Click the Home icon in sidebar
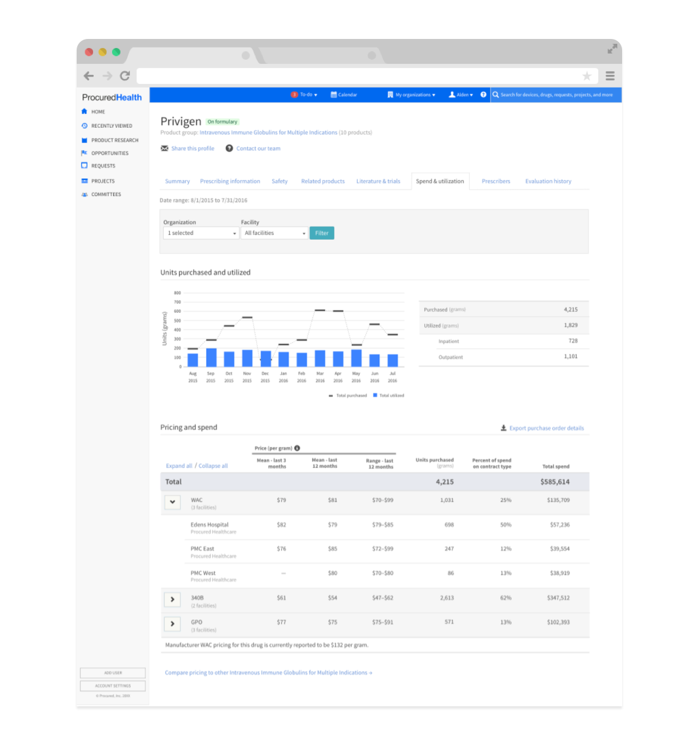The image size is (700, 745). point(85,111)
